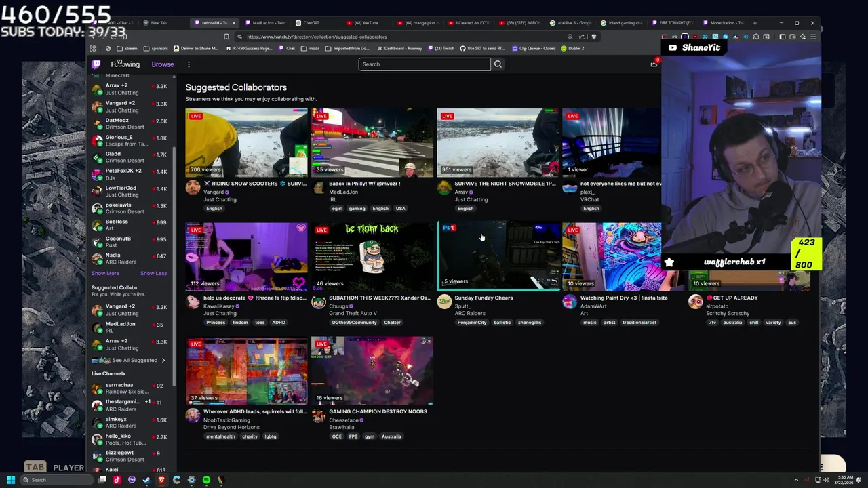Click the 'traditionalartist' tag under AdamWArt
The height and width of the screenshot is (488, 868).
[x=639, y=323]
